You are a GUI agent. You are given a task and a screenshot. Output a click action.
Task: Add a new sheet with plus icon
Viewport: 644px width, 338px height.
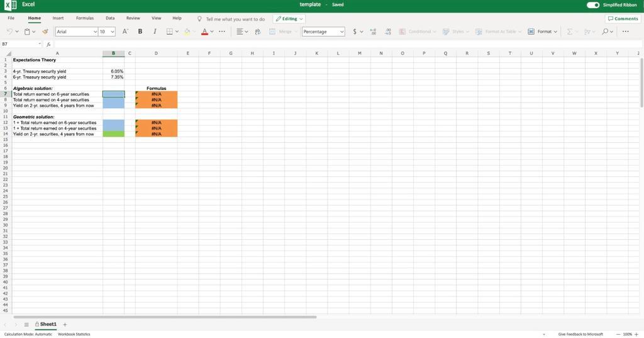tap(65, 324)
